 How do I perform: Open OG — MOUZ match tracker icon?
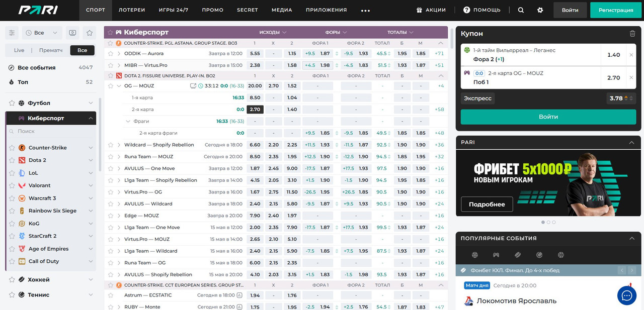pos(193,86)
